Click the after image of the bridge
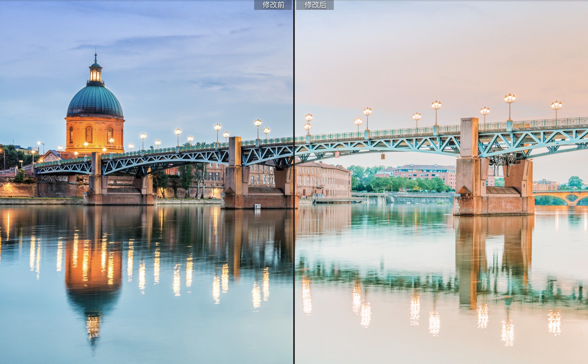This screenshot has height=364, width=588. (441, 182)
